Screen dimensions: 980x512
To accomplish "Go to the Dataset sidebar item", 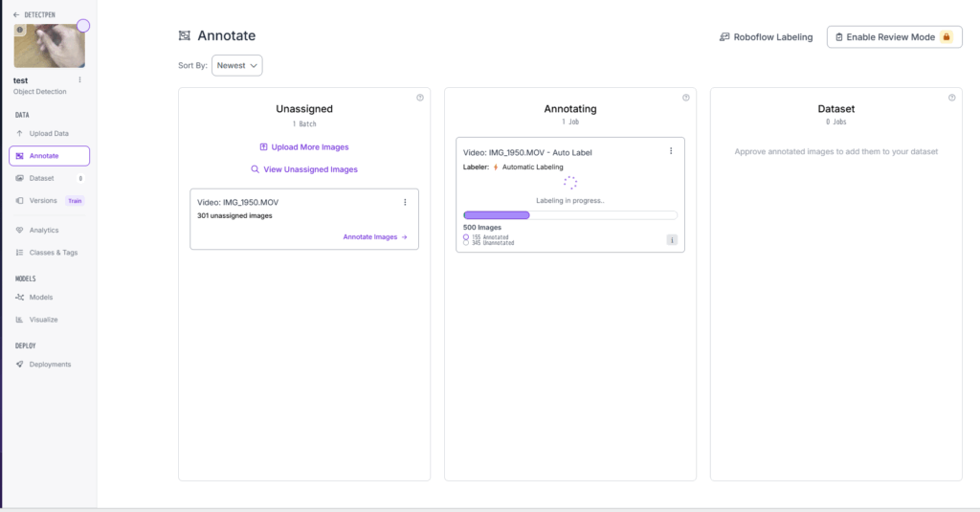I will pyautogui.click(x=41, y=178).
